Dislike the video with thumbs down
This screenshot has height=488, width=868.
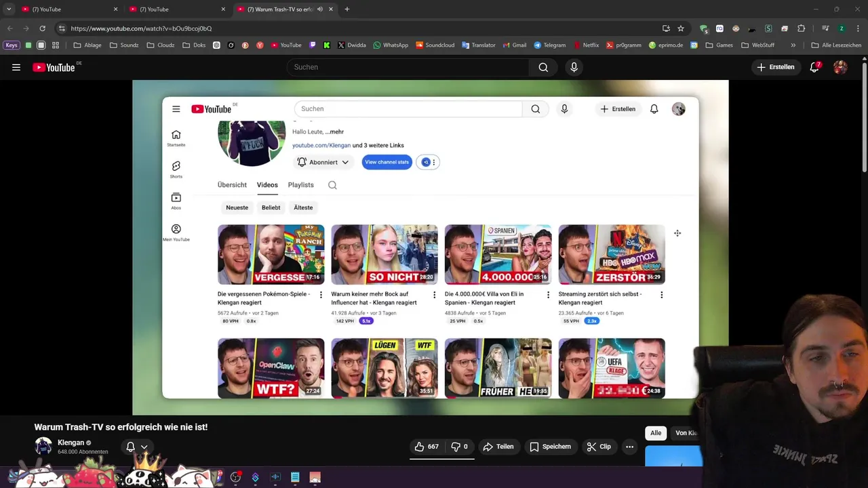point(460,447)
